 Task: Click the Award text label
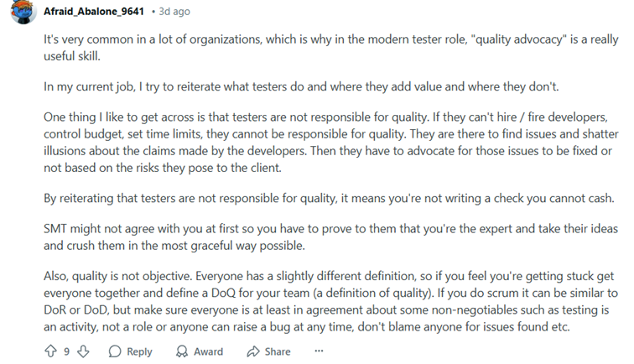point(208,351)
